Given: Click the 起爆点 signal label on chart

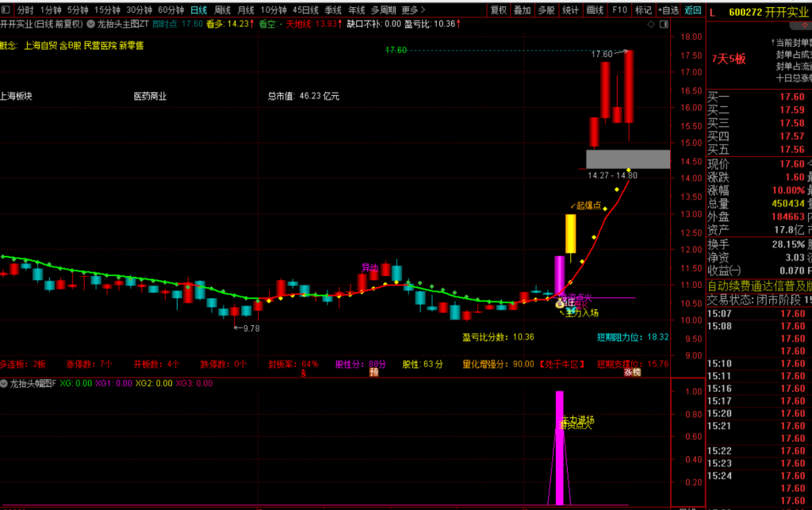Looking at the screenshot, I should pyautogui.click(x=586, y=205).
